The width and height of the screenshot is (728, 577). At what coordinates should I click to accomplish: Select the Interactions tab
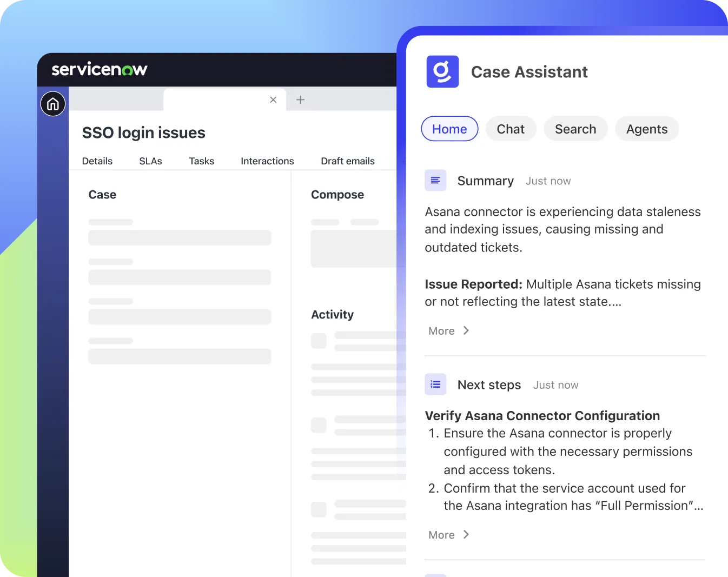[x=267, y=161]
